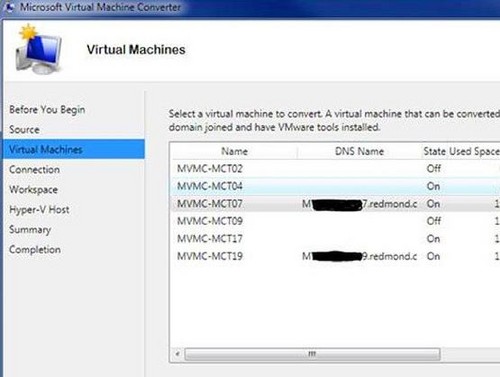The height and width of the screenshot is (377, 500).
Task: Click the horizontal scrollbar thumb
Action: (312, 354)
